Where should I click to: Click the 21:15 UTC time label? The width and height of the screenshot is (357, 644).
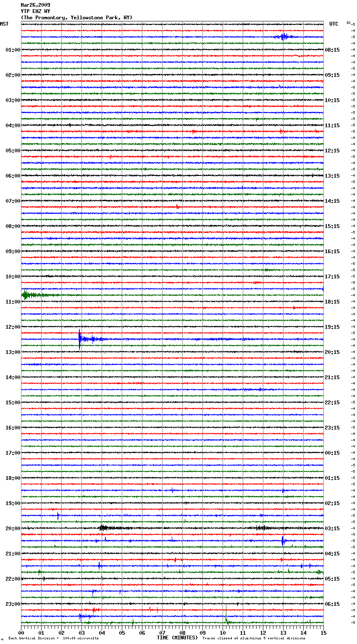tap(332, 377)
